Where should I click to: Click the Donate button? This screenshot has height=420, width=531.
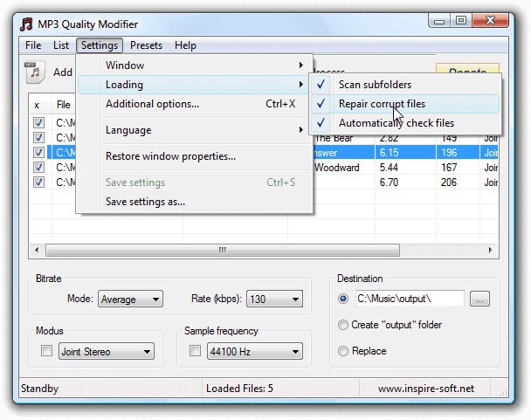click(x=467, y=72)
